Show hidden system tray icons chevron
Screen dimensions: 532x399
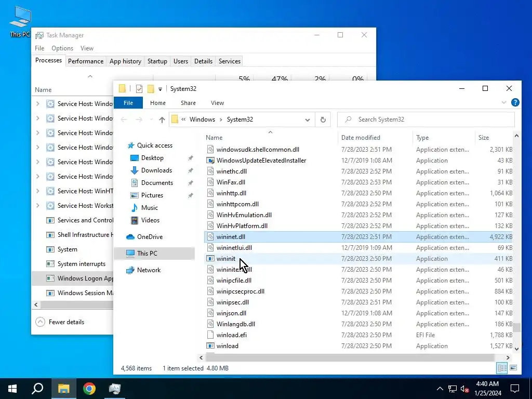(440, 389)
